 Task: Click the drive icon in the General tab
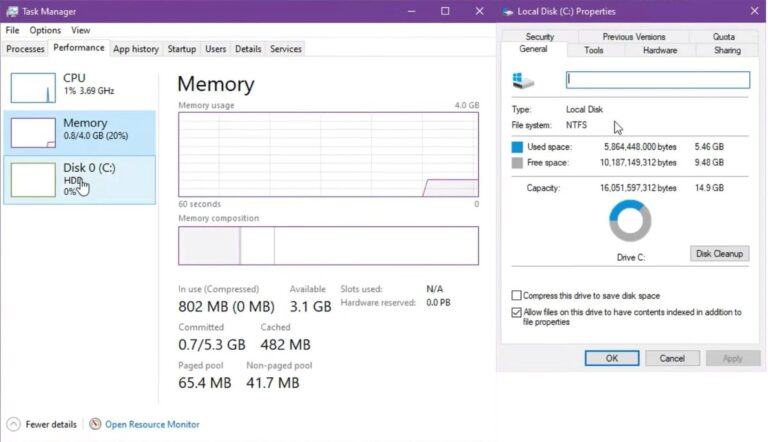(523, 80)
